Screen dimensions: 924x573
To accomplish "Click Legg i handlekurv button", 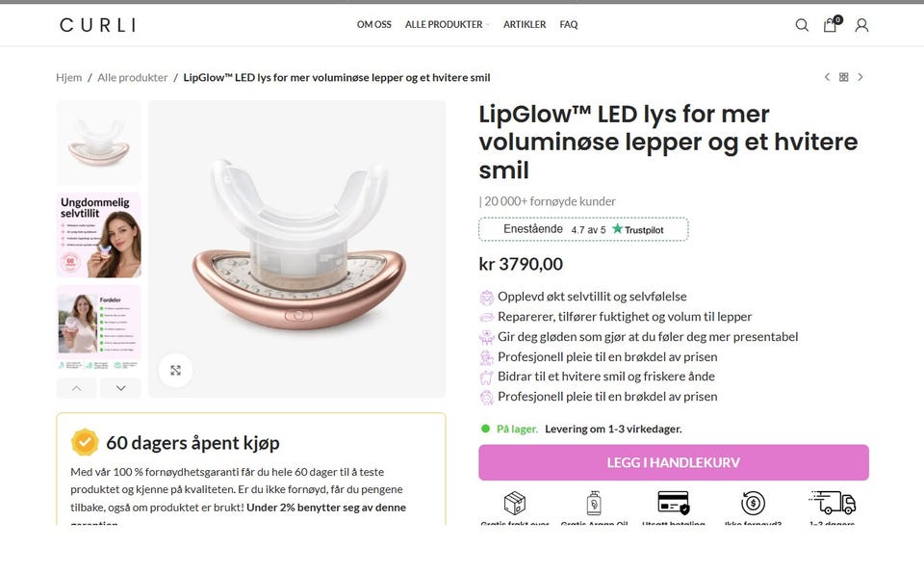I will coord(674,462).
